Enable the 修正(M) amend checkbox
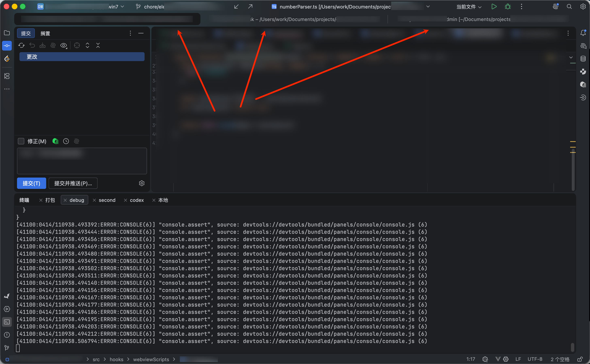Viewport: 590px width, 364px height. (21, 141)
